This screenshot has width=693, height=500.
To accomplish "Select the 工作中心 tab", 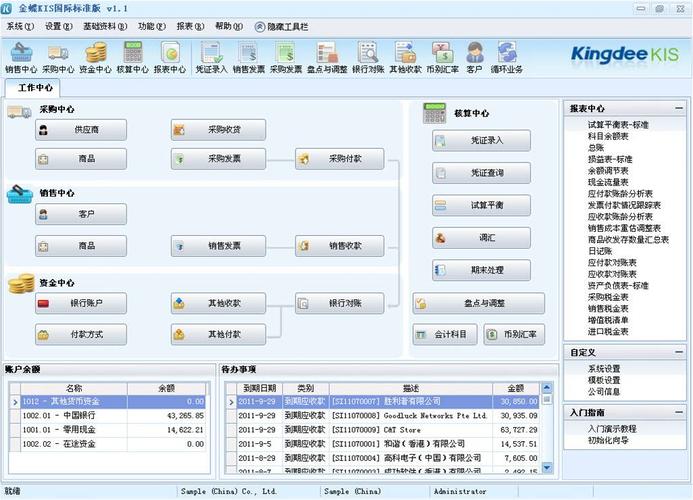I will [x=34, y=88].
